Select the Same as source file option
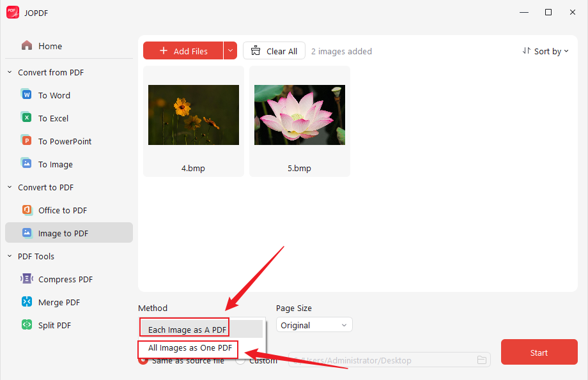 point(143,360)
